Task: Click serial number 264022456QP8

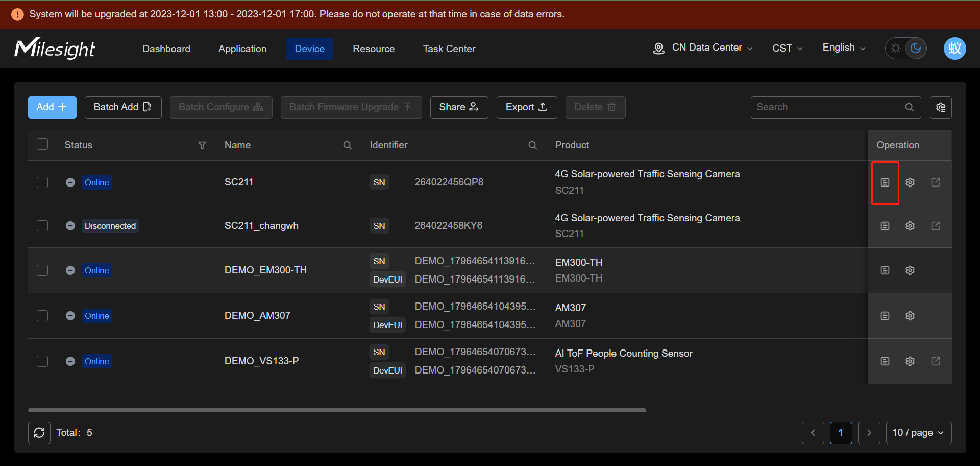Action: tap(449, 182)
